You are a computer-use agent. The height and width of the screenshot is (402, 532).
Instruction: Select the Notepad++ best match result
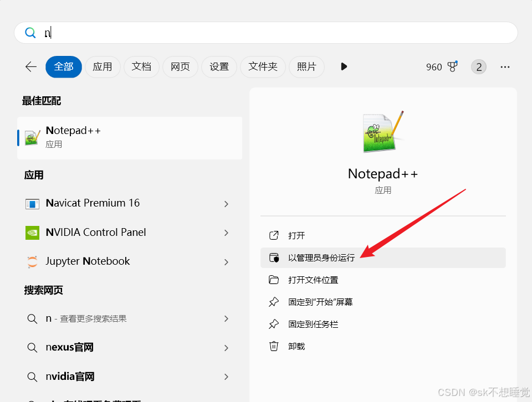point(130,138)
